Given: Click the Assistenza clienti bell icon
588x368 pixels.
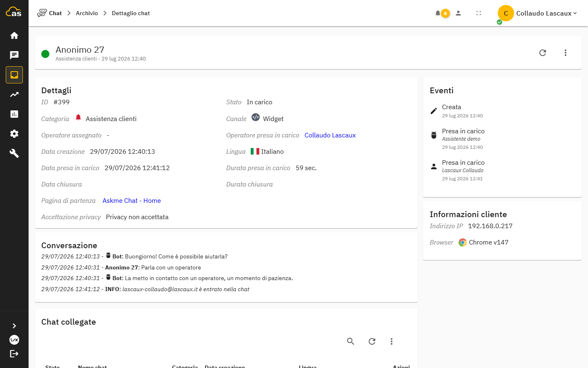Looking at the screenshot, I should (x=78, y=118).
